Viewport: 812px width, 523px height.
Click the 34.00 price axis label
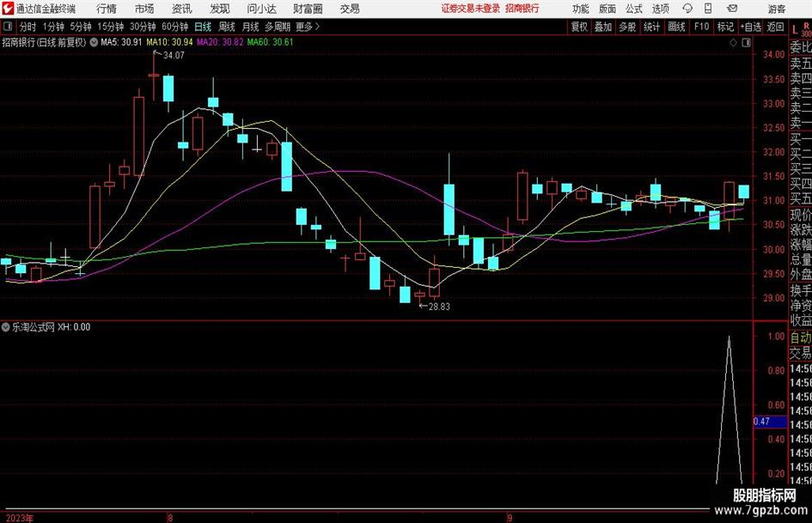773,54
